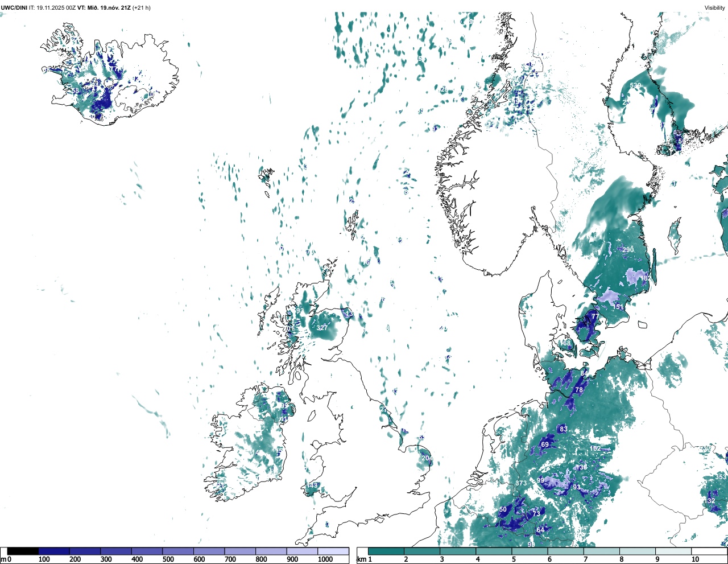
Task: Click the 182 value over Germany
Action: point(595,448)
